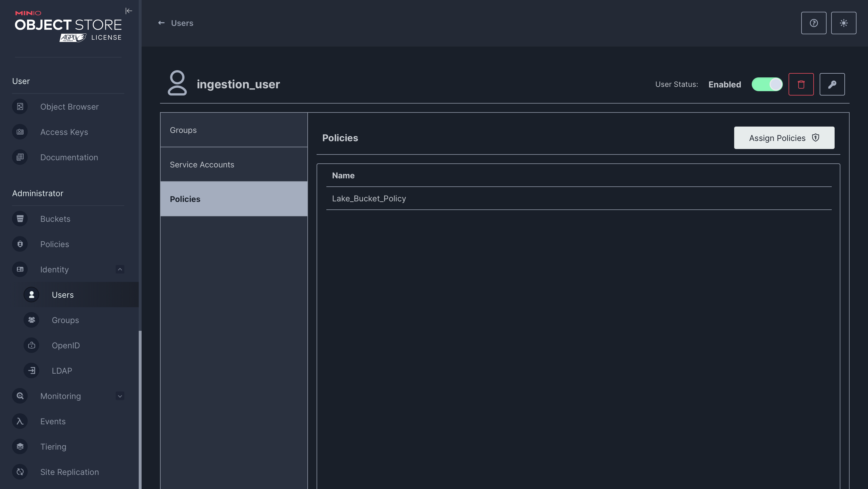Go back using the left arrow

point(161,23)
